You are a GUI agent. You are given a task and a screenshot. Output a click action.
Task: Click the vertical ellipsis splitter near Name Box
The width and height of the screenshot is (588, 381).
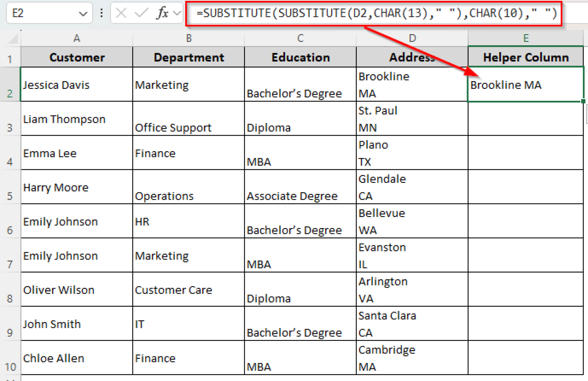[x=101, y=13]
